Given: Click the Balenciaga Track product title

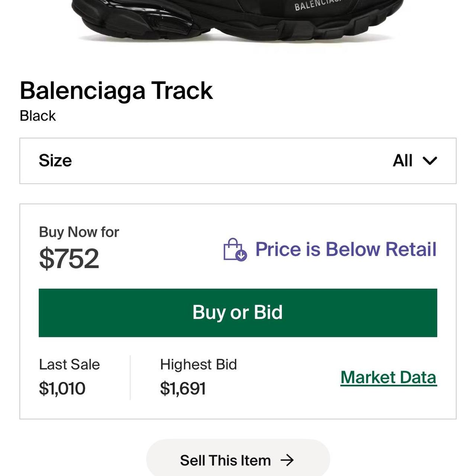Looking at the screenshot, I should click(x=116, y=90).
